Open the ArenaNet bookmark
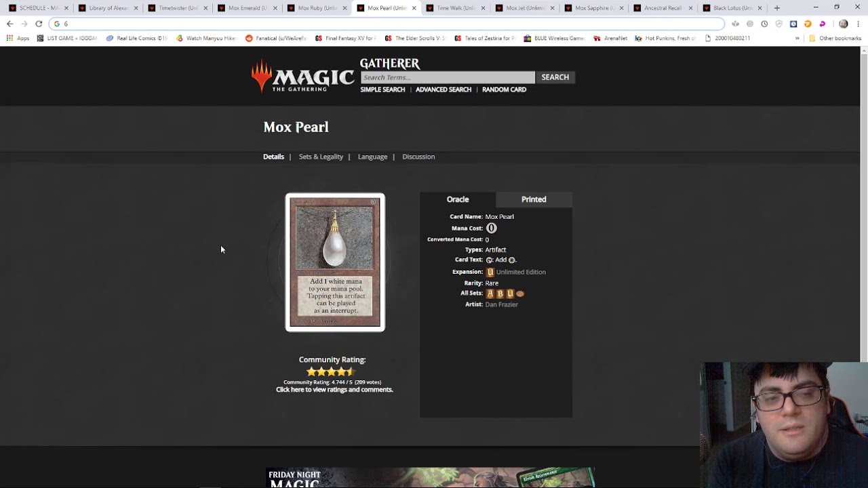The image size is (868, 488). pyautogui.click(x=610, y=38)
